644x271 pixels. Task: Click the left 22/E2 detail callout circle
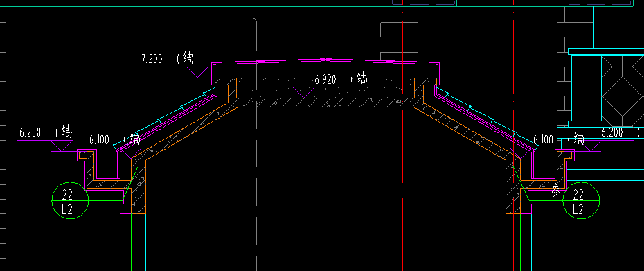coord(70,200)
